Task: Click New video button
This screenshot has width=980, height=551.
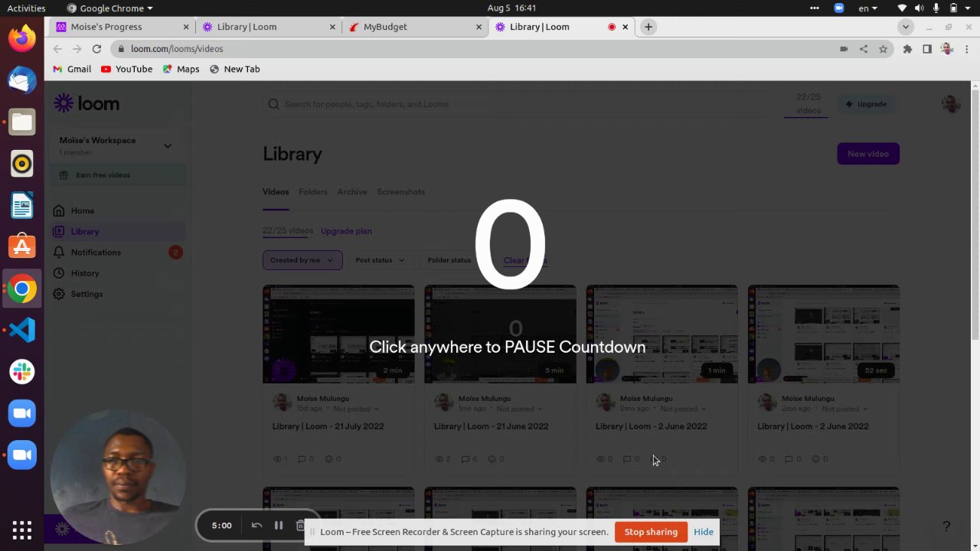Action: pyautogui.click(x=868, y=154)
